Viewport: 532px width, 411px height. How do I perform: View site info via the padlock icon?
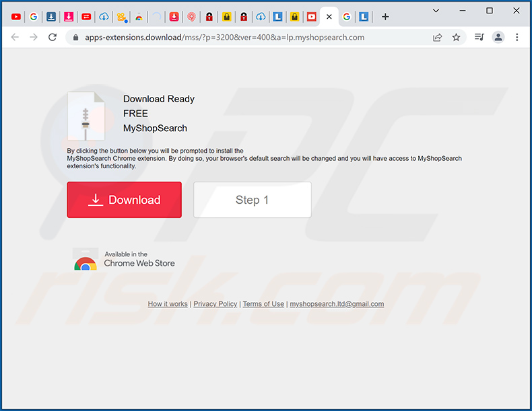76,37
